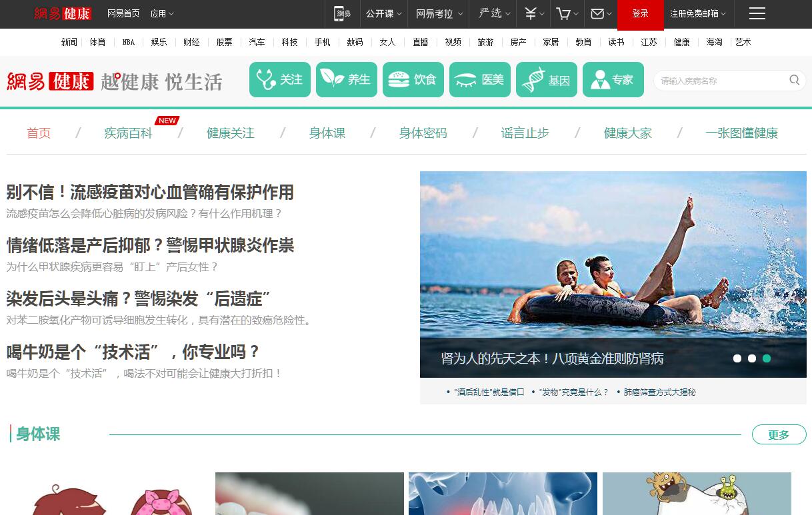812x515 pixels.
Task: Open the 医美 eyelash category
Action: (480, 80)
